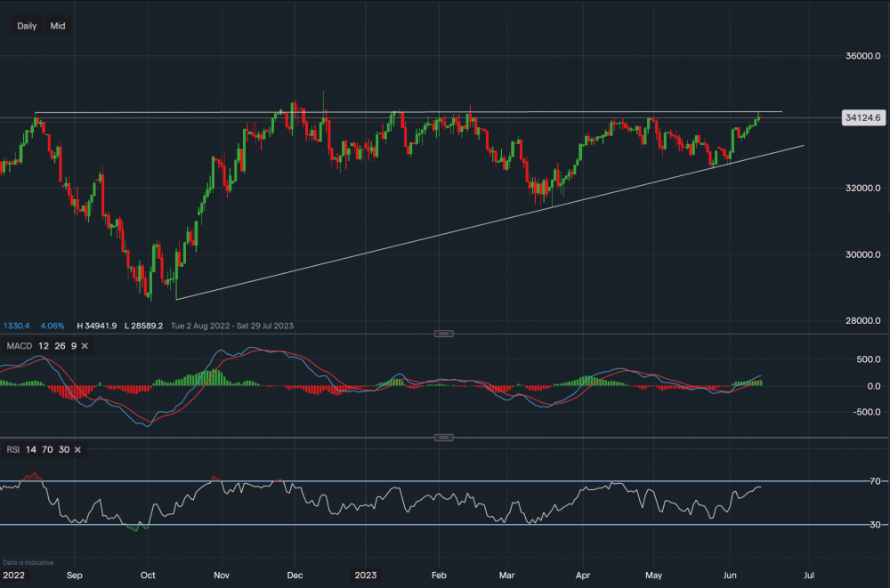
Task: Click the resize handle above the RSI panel
Action: click(x=444, y=438)
